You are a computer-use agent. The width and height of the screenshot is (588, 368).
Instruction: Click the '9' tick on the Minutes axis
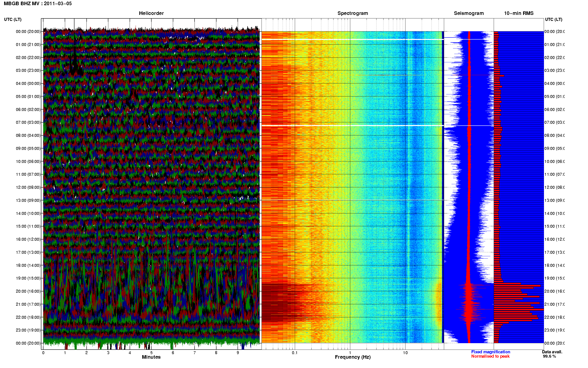[238, 353]
